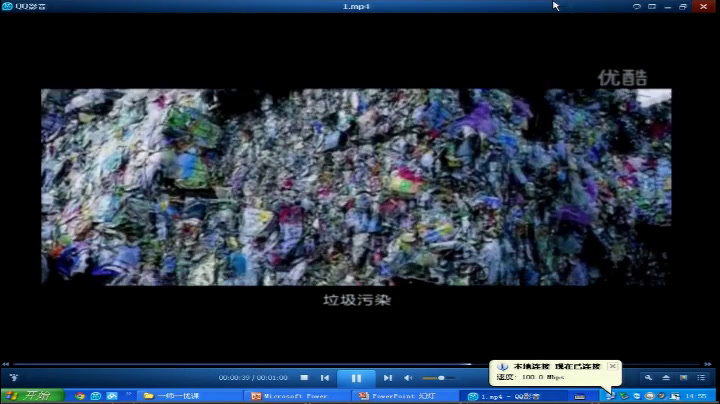This screenshot has height=404, width=720.
Task: Click the network connection tray icon
Action: 611,396
